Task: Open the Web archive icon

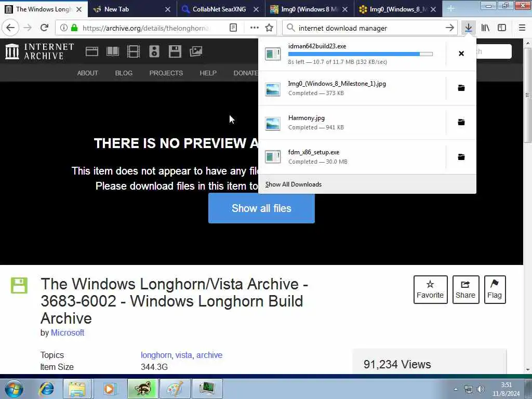Action: click(91, 51)
